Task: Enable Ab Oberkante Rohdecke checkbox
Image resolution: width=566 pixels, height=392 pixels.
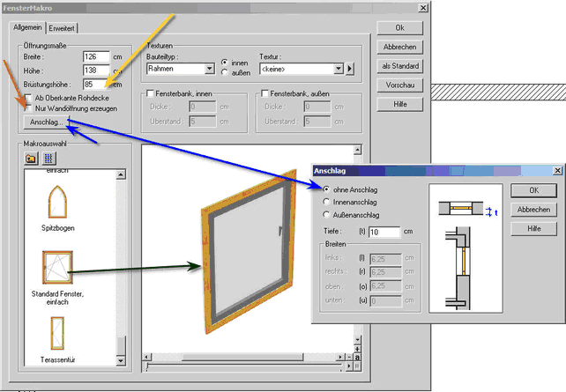Action: (x=29, y=98)
